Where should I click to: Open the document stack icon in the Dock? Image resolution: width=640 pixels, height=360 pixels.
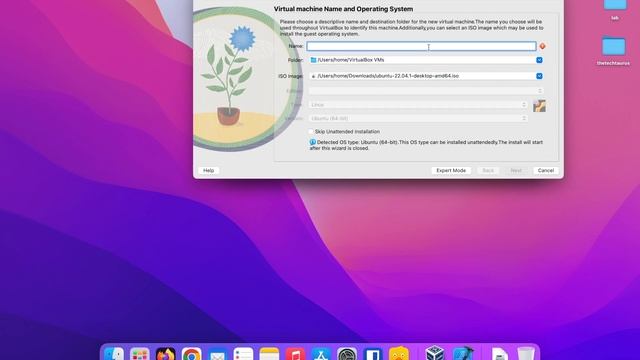500,354
